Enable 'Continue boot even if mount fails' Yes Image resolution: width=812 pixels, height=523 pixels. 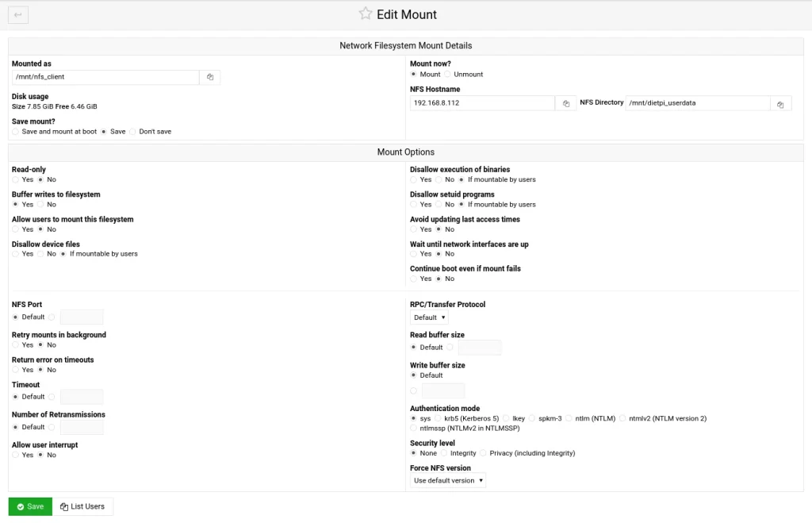414,279
